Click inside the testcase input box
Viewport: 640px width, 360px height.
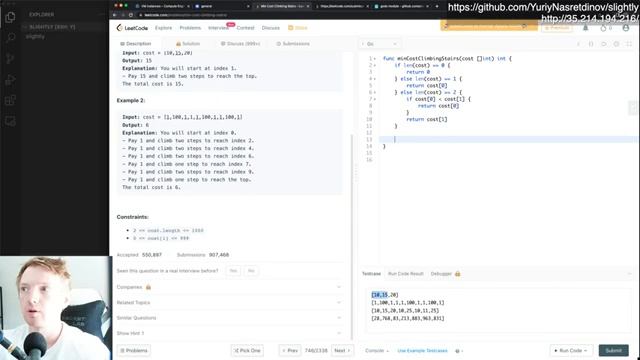[x=498, y=310]
